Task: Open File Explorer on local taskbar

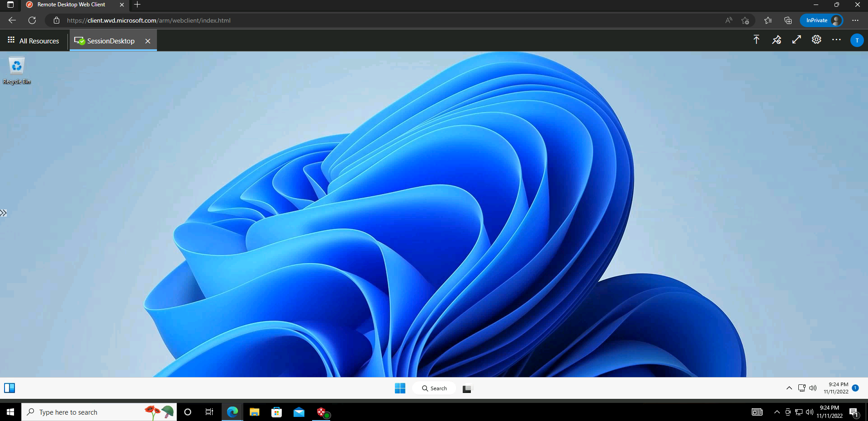Action: coord(254,412)
